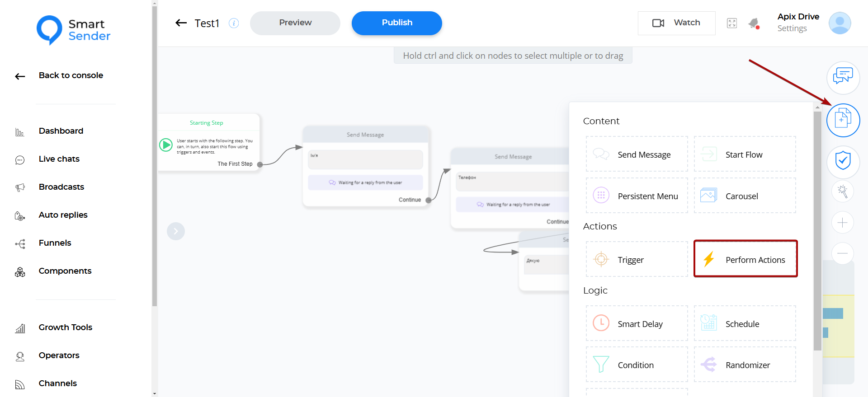Open Live chats section
Viewport: 868px width, 397px height.
pyautogui.click(x=59, y=159)
